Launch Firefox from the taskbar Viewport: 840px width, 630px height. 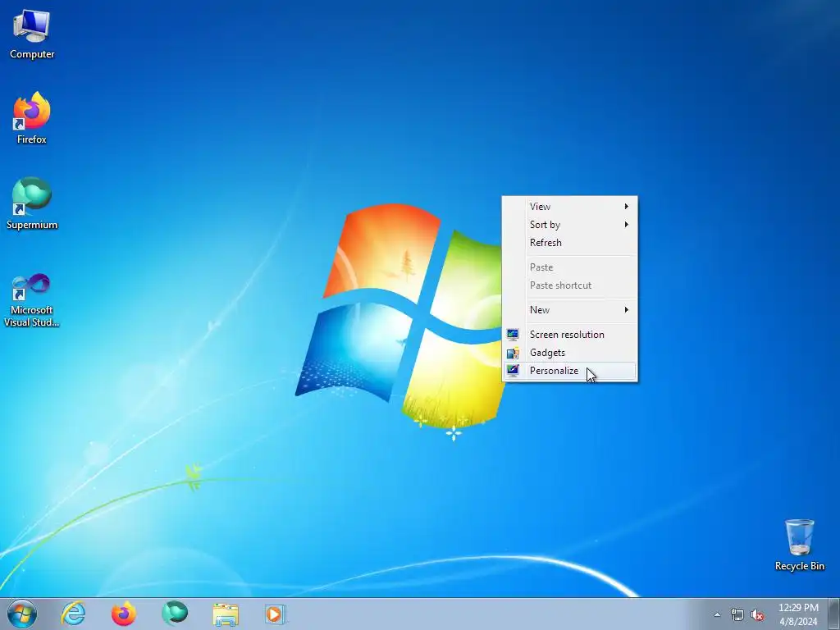[124, 614]
